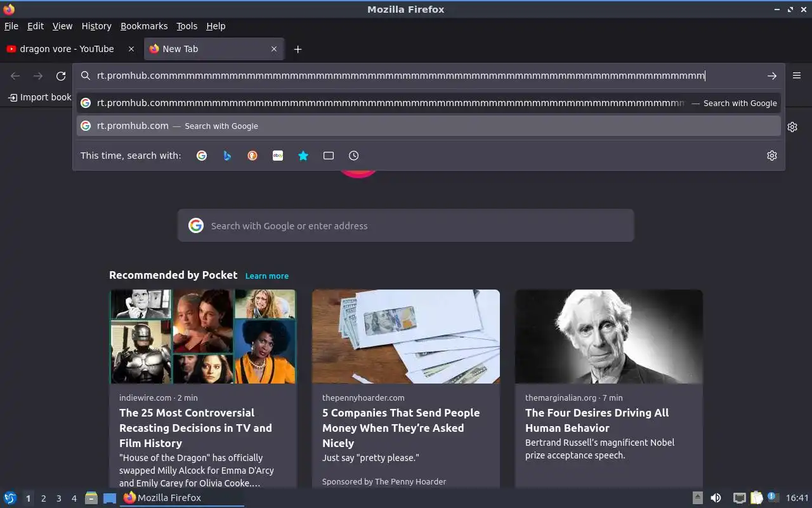Open The Four Desires Driving All Human Behavior
The image size is (812, 508).
(x=597, y=420)
